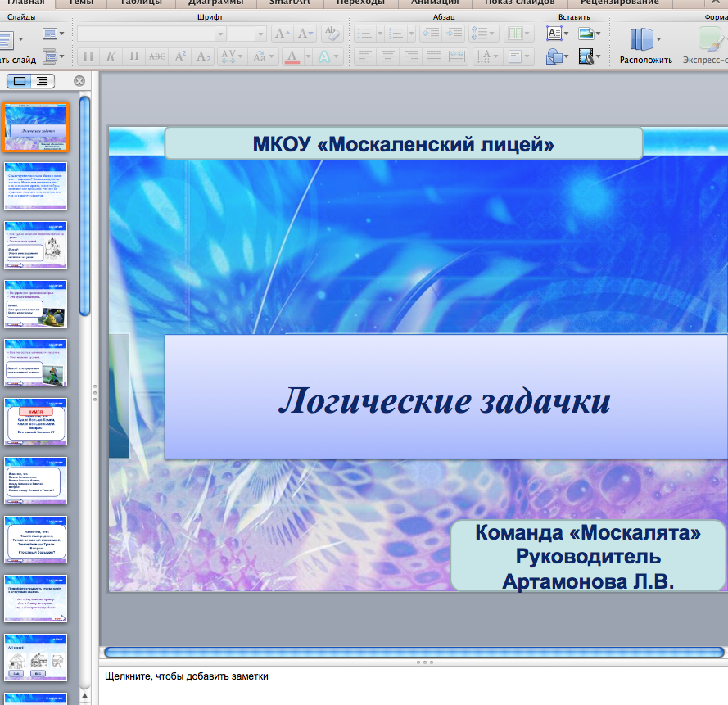Open the line spacing dropdown

point(484,34)
